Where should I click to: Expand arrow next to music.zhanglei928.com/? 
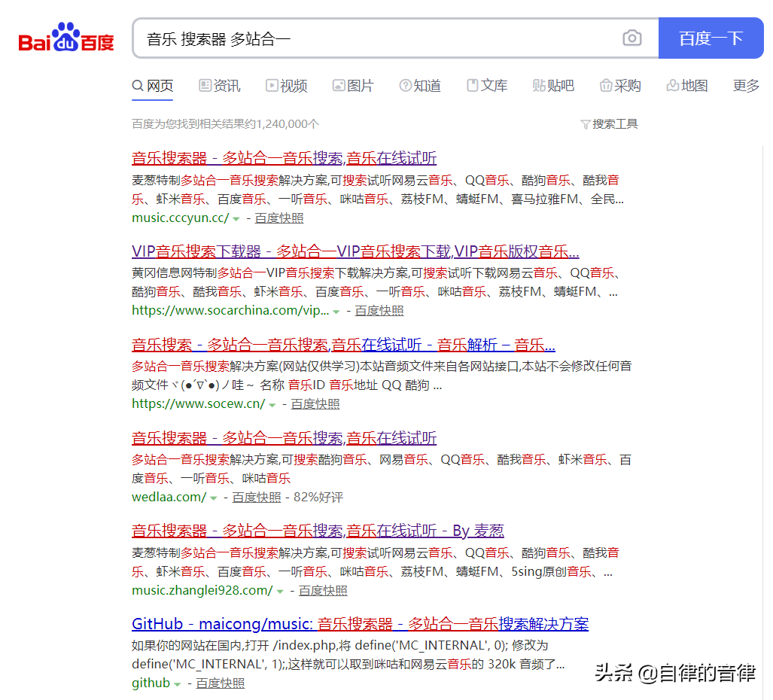tap(280, 591)
